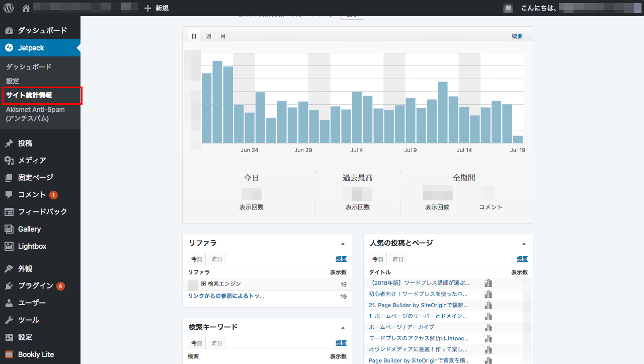
Task: Click the WordPress logo in the admin bar
Action: pyautogui.click(x=9, y=8)
